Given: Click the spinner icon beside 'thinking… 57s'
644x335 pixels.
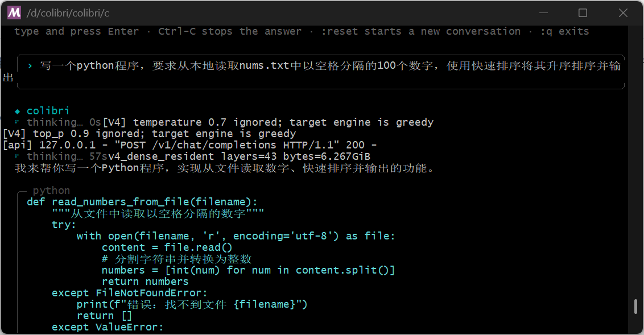Looking at the screenshot, I should pyautogui.click(x=17, y=156).
